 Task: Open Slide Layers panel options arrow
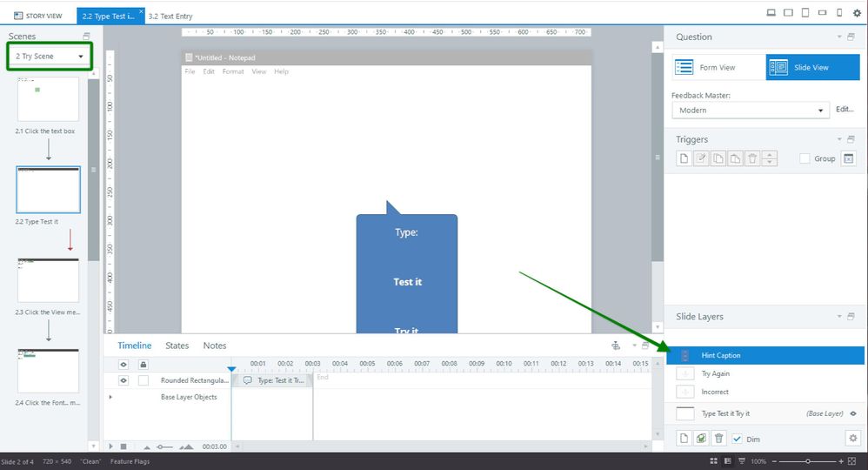click(x=839, y=317)
